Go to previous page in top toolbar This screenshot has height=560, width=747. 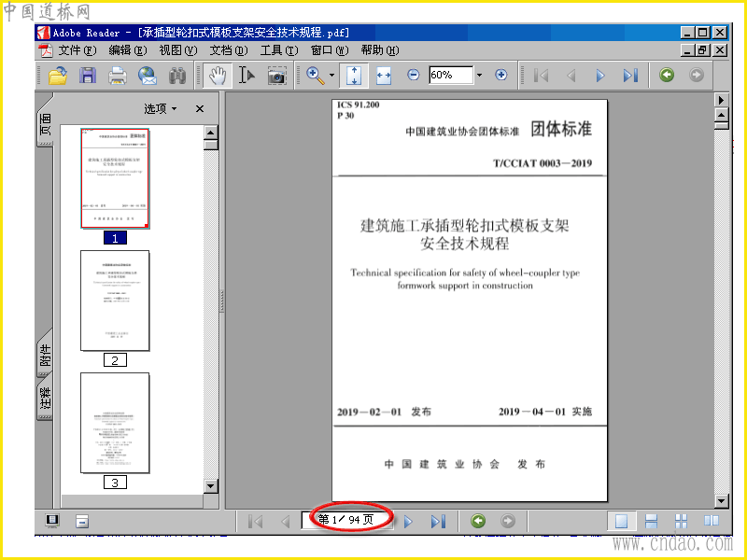tap(571, 76)
